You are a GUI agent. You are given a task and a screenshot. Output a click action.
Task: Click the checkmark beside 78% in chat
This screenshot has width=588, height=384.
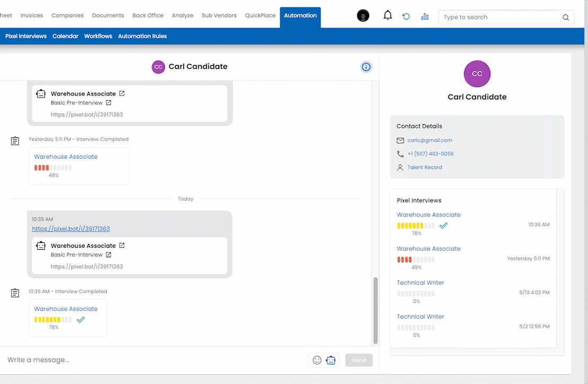tap(81, 320)
